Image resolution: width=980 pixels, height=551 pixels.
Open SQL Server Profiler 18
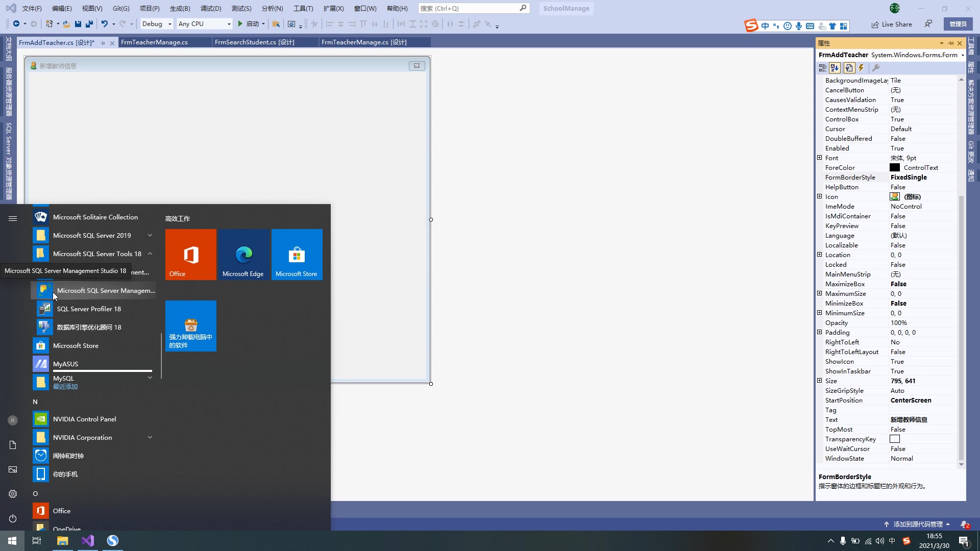(x=89, y=309)
